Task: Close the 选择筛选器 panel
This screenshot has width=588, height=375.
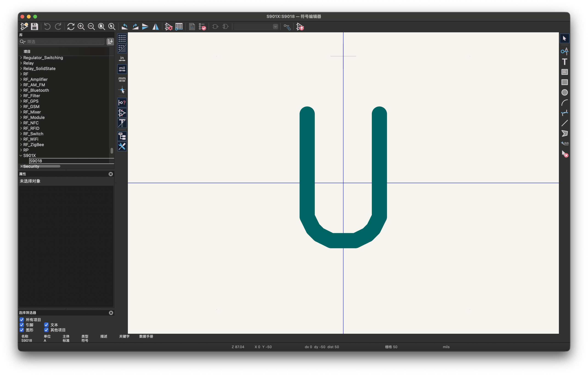Action: [x=111, y=313]
